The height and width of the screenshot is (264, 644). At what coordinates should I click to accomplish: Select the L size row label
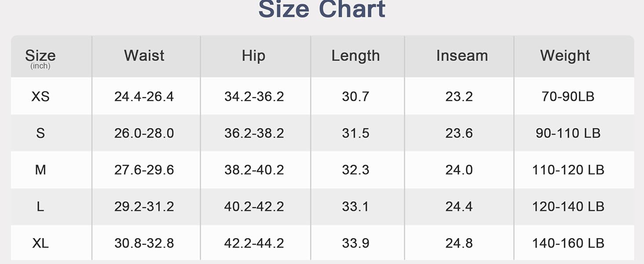pyautogui.click(x=40, y=206)
